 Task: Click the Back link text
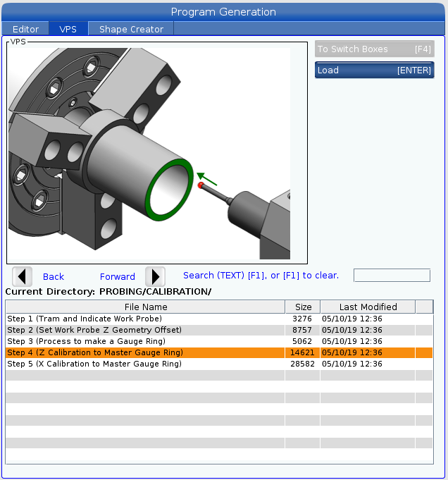coord(54,277)
